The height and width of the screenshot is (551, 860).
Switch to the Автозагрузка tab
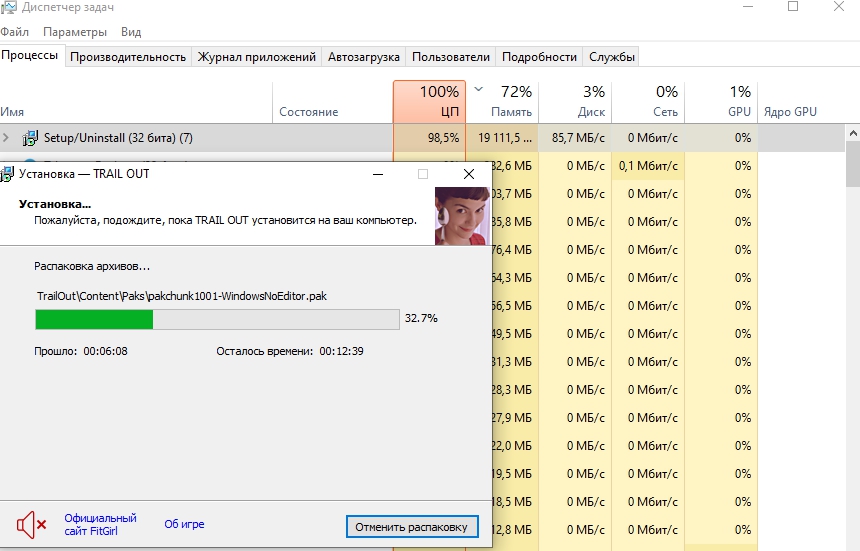coord(364,57)
